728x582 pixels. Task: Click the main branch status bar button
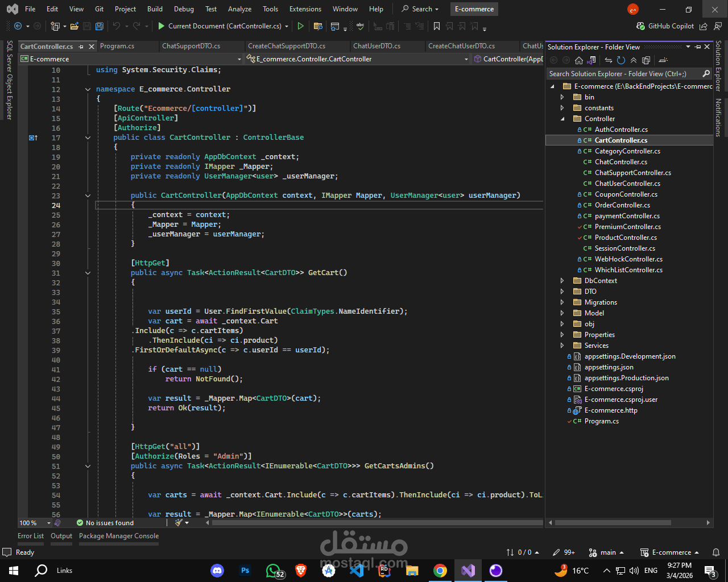click(607, 552)
